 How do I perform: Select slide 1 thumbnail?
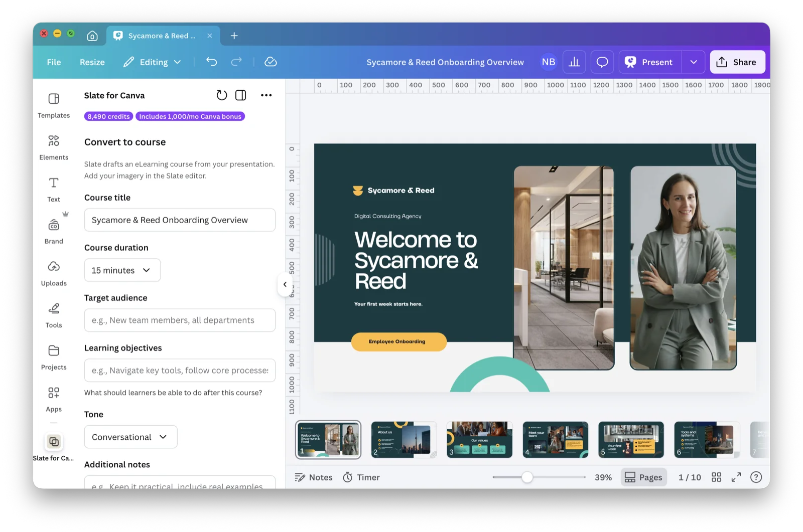coord(328,440)
